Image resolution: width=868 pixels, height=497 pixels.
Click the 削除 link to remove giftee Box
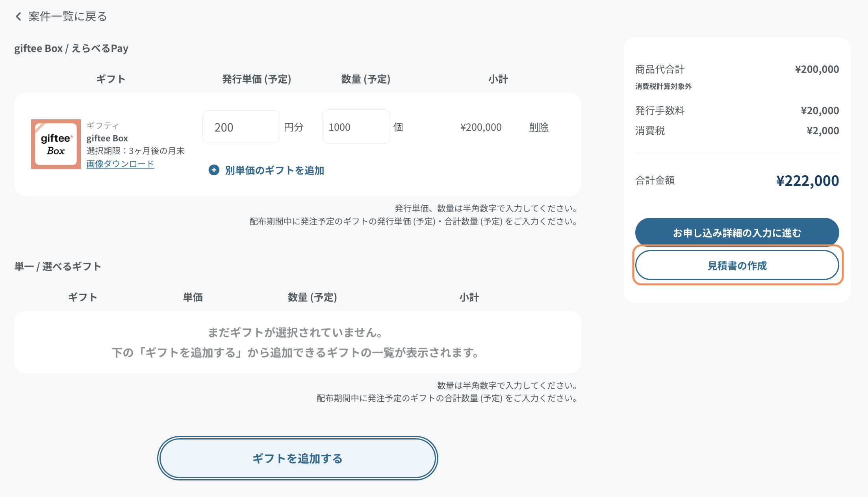coord(538,127)
